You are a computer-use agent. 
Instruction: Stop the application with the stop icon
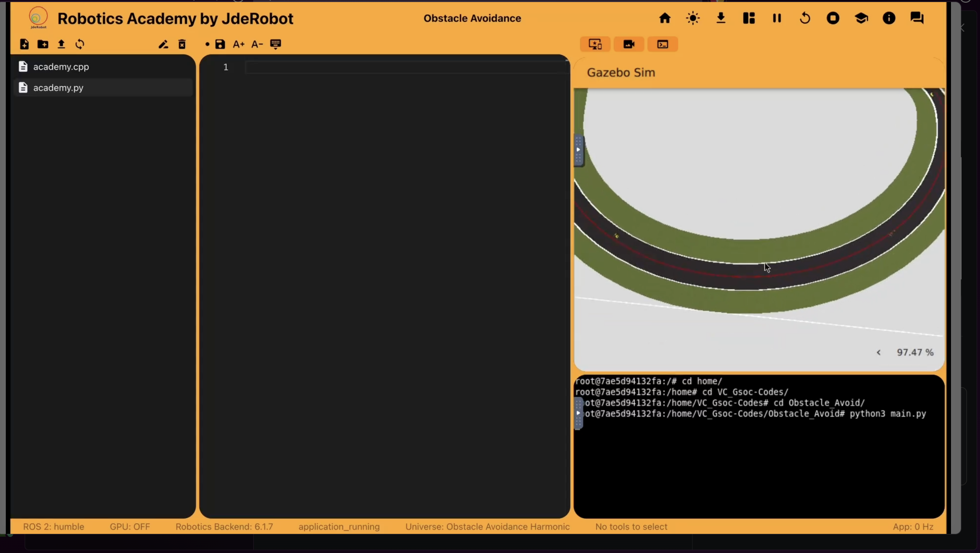click(x=833, y=18)
